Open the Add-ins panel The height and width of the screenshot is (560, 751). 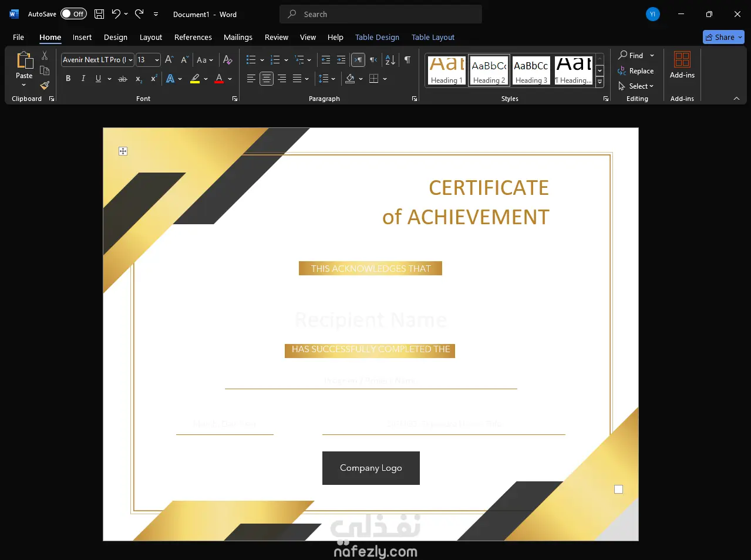coord(682,65)
